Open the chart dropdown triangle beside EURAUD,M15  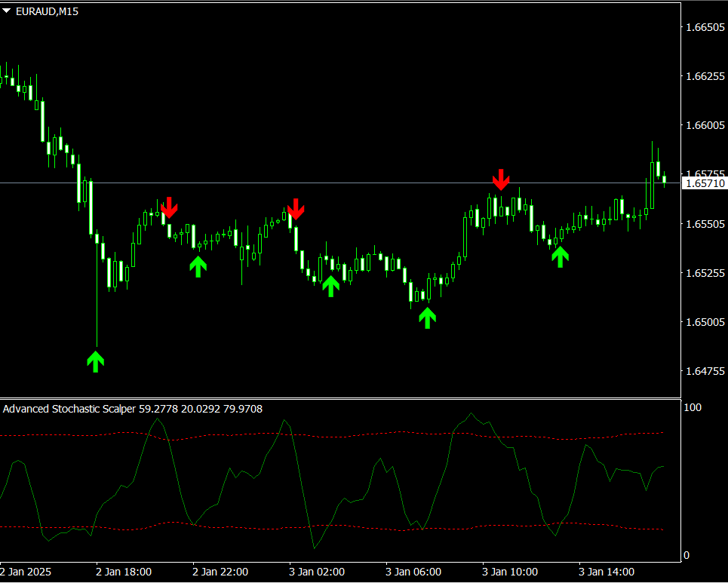tap(7, 11)
